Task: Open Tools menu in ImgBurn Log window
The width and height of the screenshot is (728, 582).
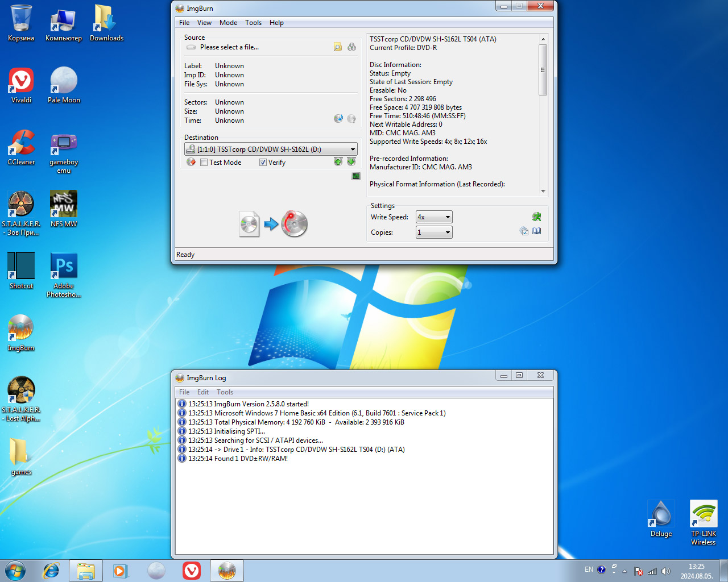Action: 225,392
